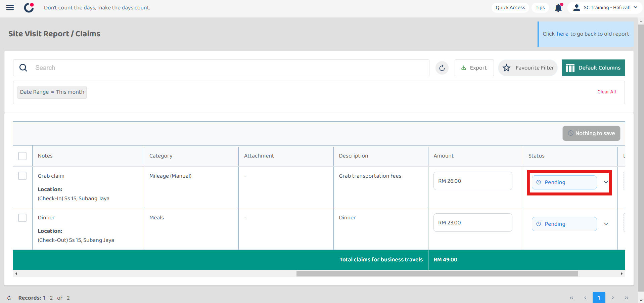Viewport: 644px width, 303px height.
Task: Click the Default Columns button
Action: (x=593, y=68)
